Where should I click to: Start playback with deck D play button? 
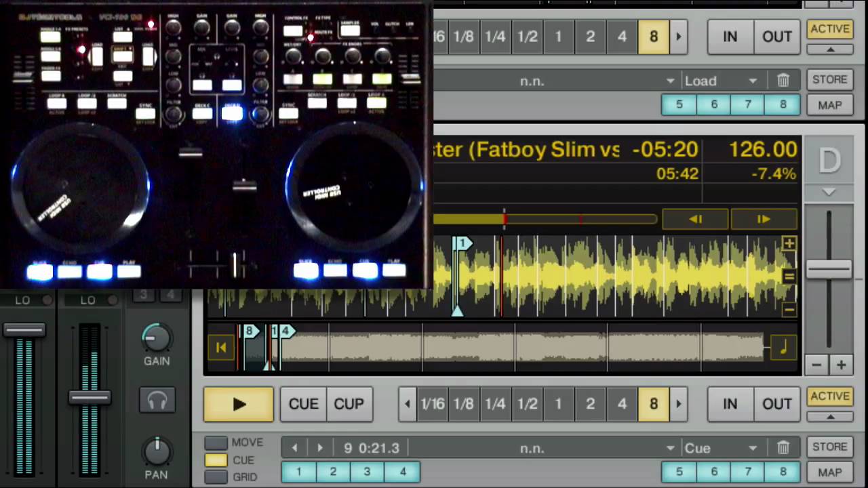click(x=239, y=404)
